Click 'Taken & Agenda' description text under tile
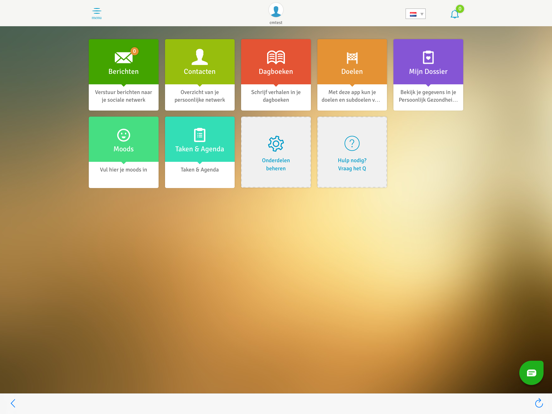This screenshot has height=414, width=552. pos(200,170)
